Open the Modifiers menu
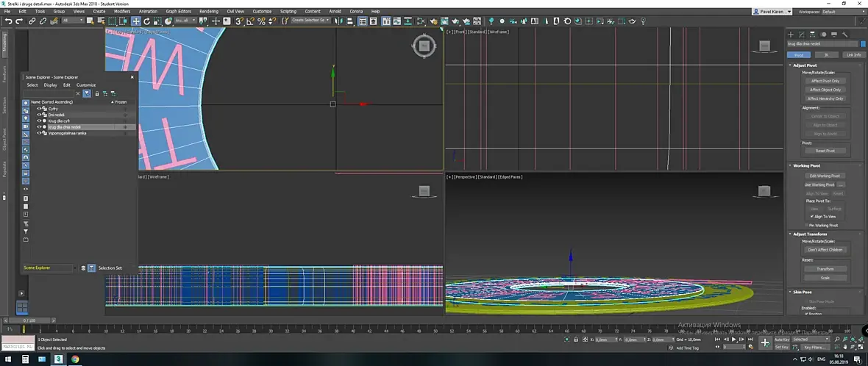The width and height of the screenshot is (868, 366). click(x=122, y=12)
